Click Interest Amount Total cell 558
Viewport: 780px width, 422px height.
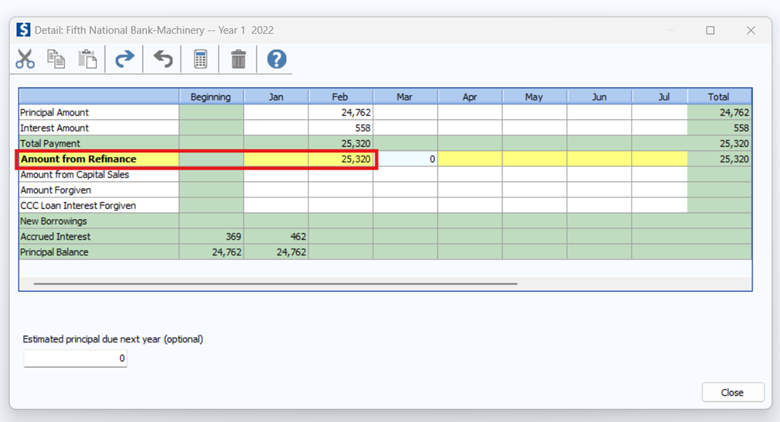tap(719, 128)
